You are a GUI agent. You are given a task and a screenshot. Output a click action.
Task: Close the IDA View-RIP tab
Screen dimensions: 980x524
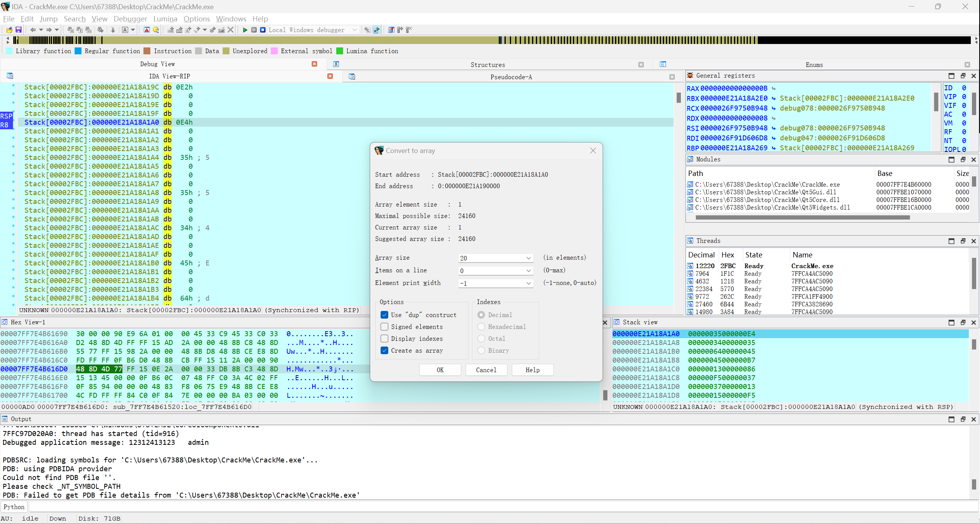tap(330, 76)
